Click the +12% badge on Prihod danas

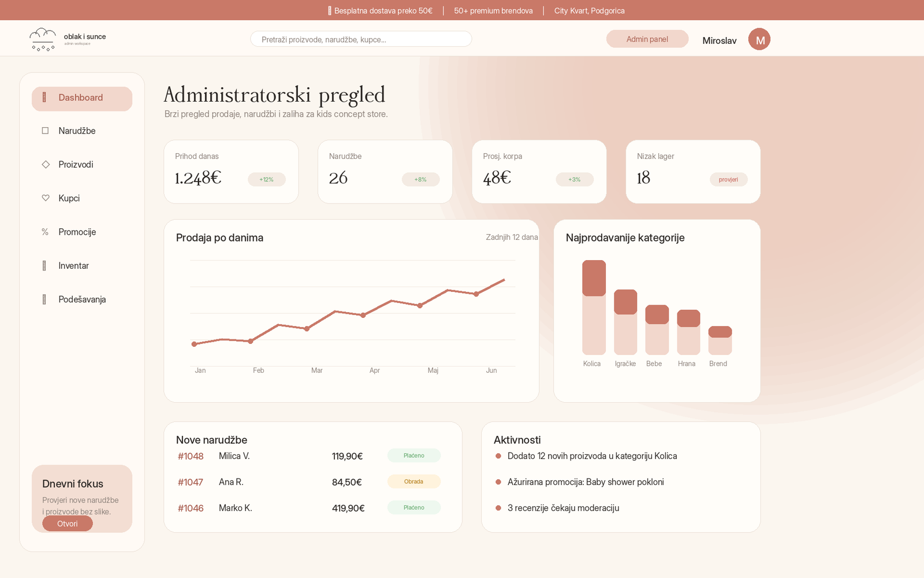pos(266,180)
